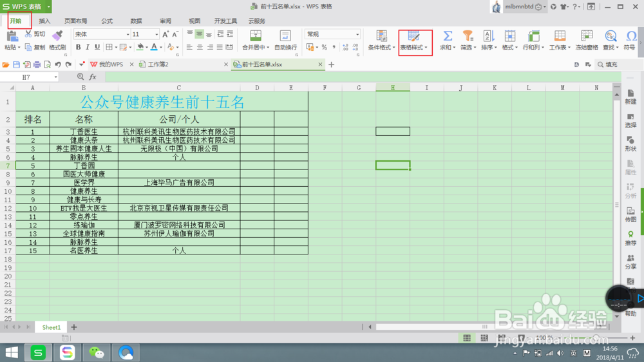Click the Insert Function fx icon
644x362 pixels.
(x=93, y=77)
